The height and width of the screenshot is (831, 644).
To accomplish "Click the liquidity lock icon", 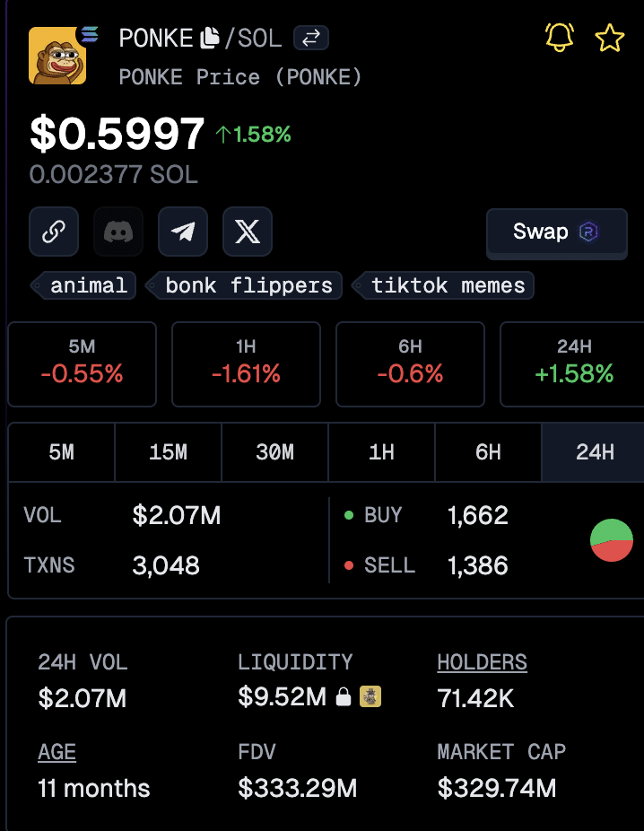I will (344, 697).
